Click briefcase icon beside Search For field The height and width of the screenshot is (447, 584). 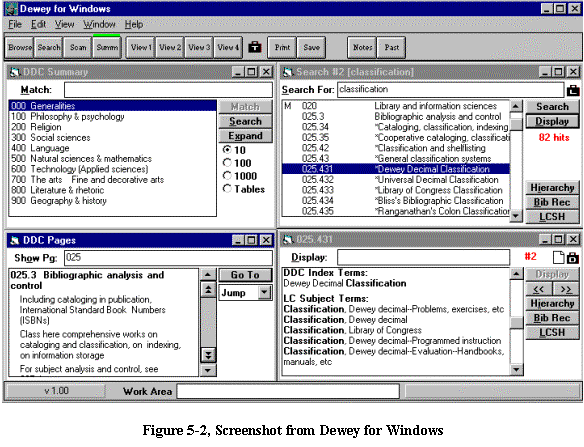[x=573, y=90]
